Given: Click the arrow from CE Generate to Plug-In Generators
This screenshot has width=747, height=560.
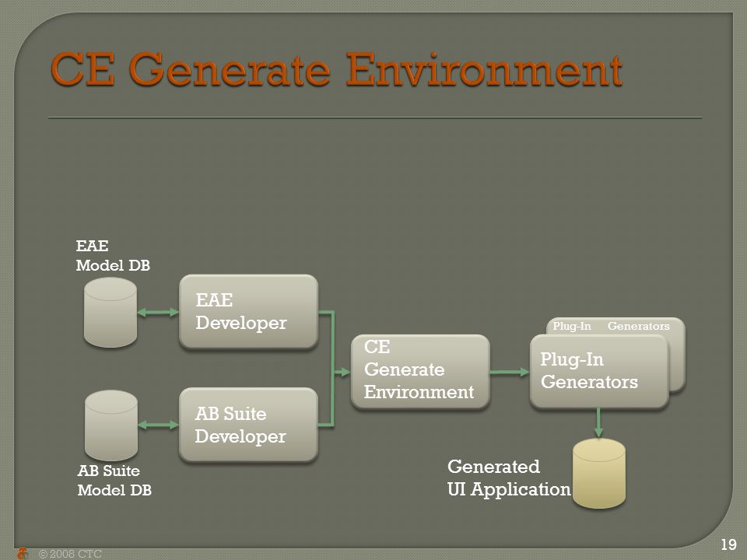Looking at the screenshot, I should coord(510,372).
